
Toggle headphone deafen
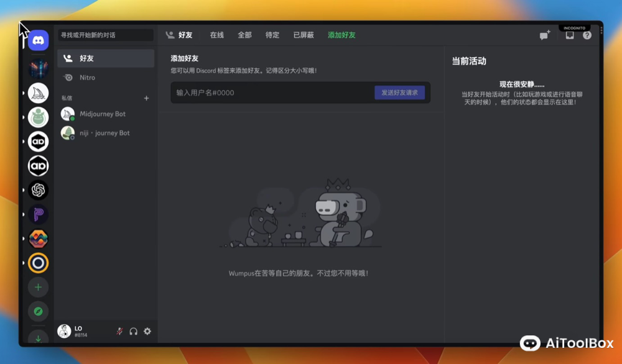point(133,331)
